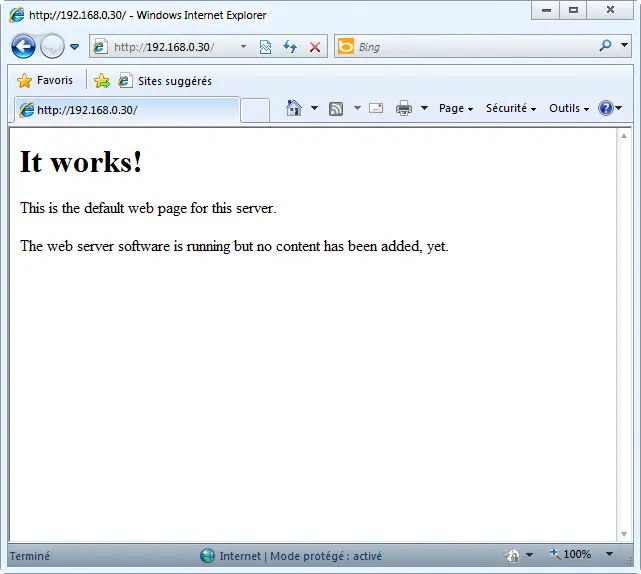
Task: Open the recent pages dropdown arrow
Action: coord(74,47)
